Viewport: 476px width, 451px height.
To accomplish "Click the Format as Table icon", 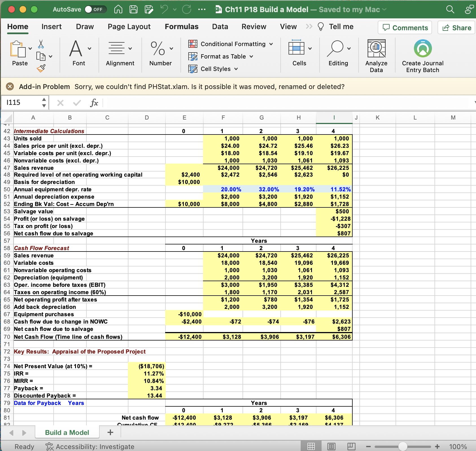I will tap(193, 56).
